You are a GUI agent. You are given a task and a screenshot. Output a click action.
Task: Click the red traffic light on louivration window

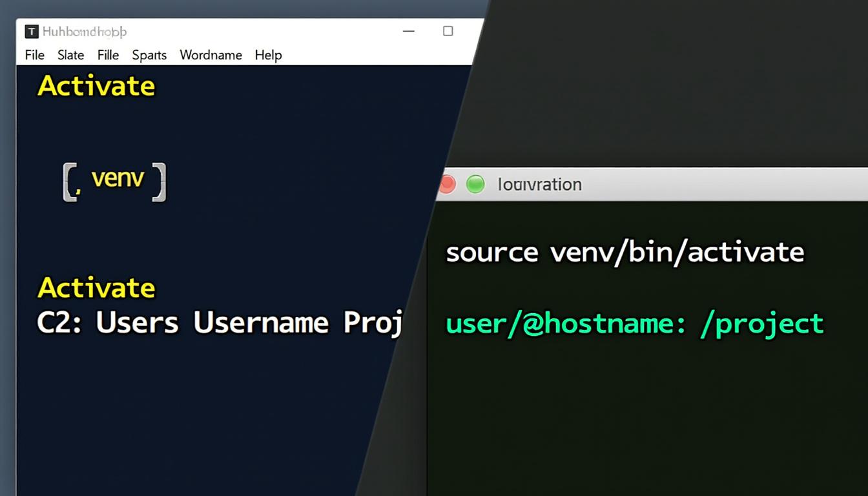click(x=447, y=184)
